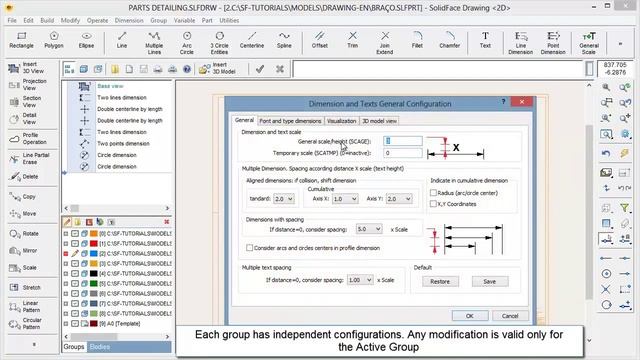The height and width of the screenshot is (360, 640).
Task: Switch to the Bodies panel tab
Action: (100, 347)
